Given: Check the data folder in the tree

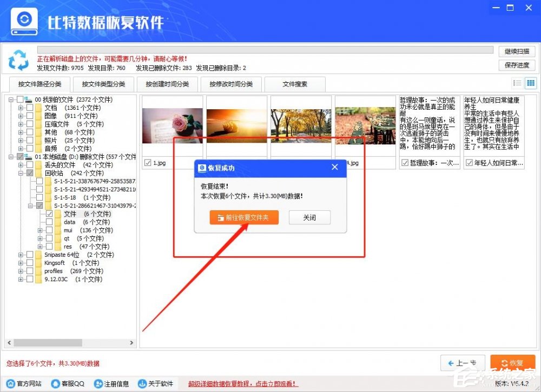Looking at the screenshot, I should point(50,222).
